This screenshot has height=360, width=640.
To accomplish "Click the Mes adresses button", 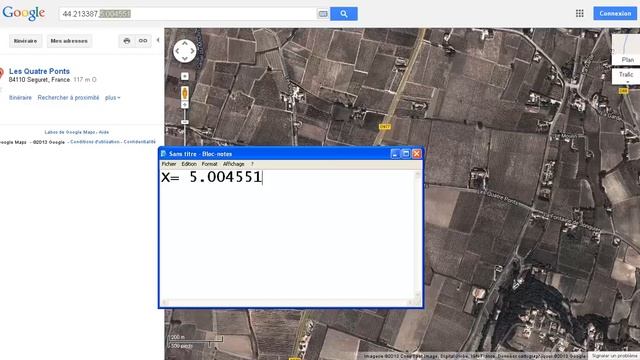I will pos(69,41).
